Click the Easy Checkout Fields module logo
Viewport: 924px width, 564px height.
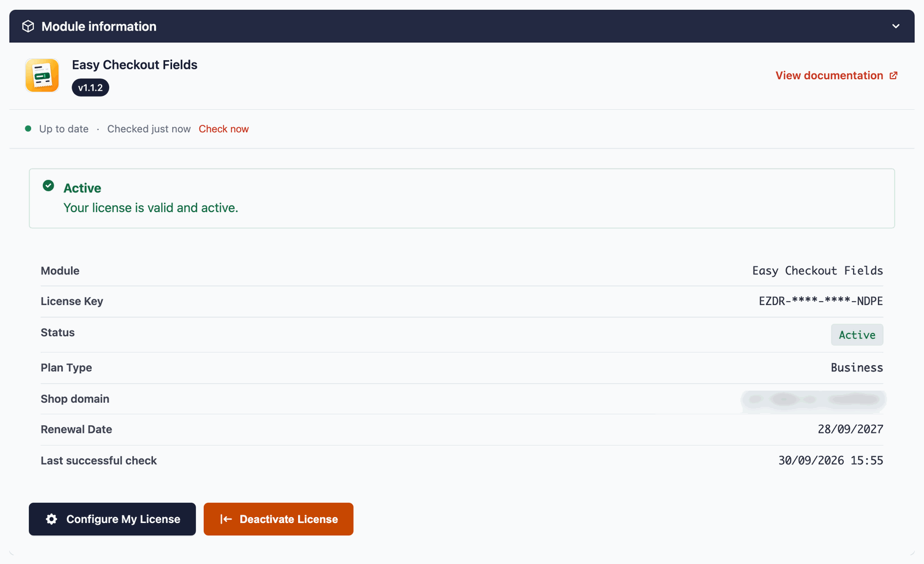tap(42, 75)
